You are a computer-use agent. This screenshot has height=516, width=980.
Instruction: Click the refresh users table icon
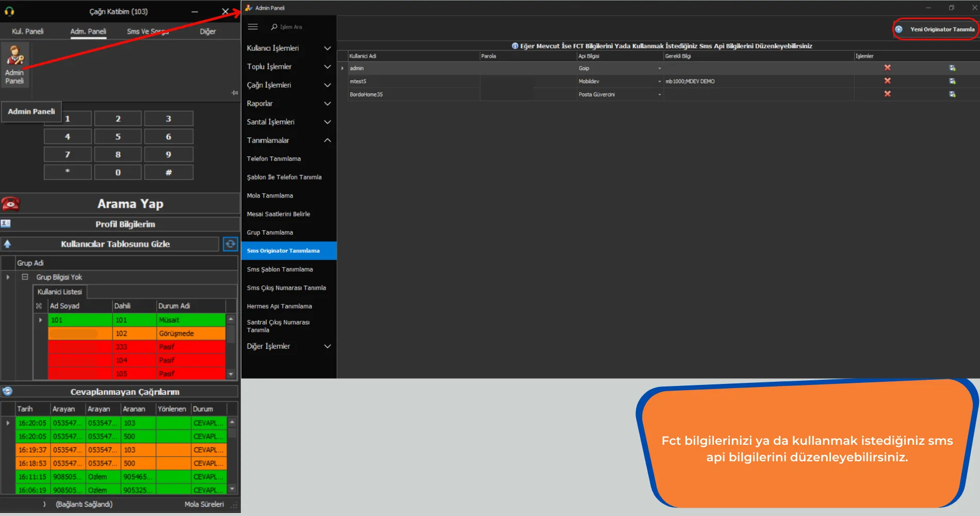pyautogui.click(x=230, y=244)
